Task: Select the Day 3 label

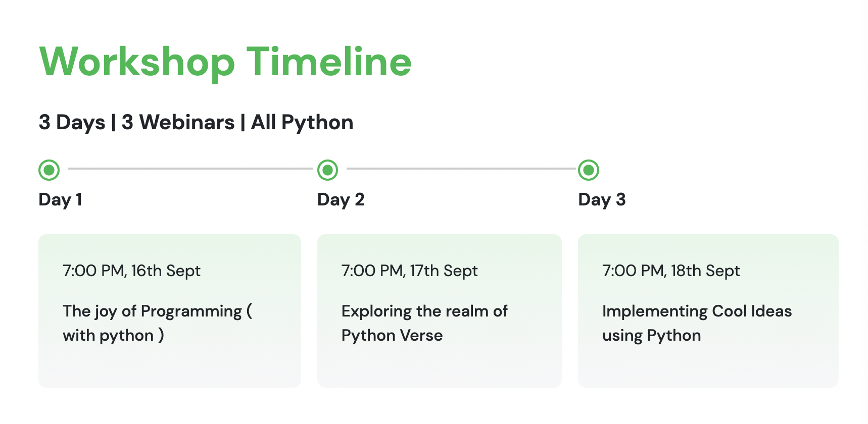Action: tap(602, 200)
